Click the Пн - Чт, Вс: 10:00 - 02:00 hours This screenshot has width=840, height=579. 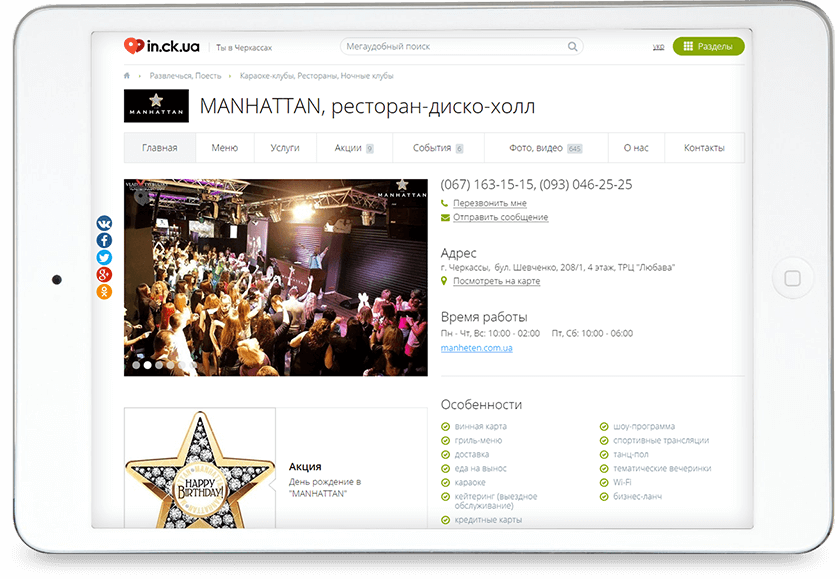(490, 333)
